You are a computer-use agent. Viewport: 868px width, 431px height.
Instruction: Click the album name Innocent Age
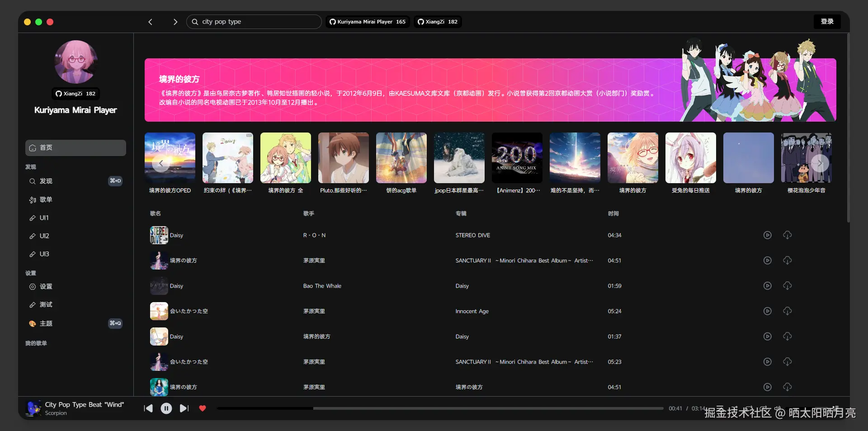click(x=472, y=311)
